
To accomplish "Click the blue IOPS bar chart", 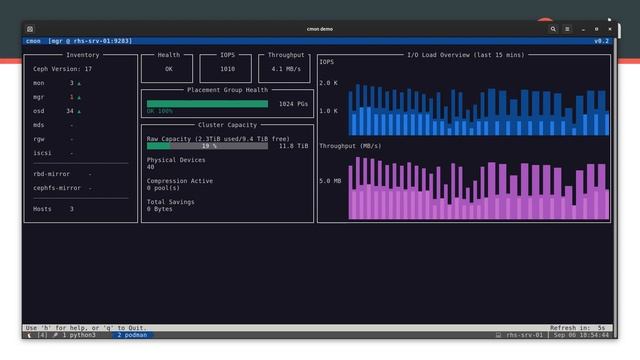I will [x=478, y=110].
